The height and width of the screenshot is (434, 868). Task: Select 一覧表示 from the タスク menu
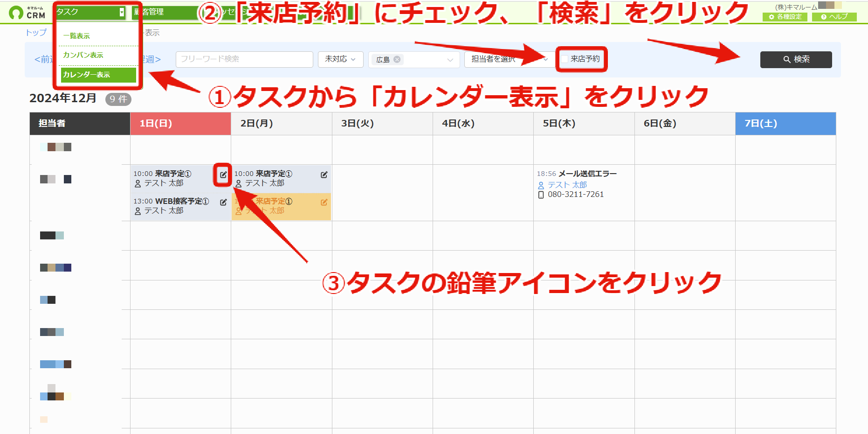[76, 36]
